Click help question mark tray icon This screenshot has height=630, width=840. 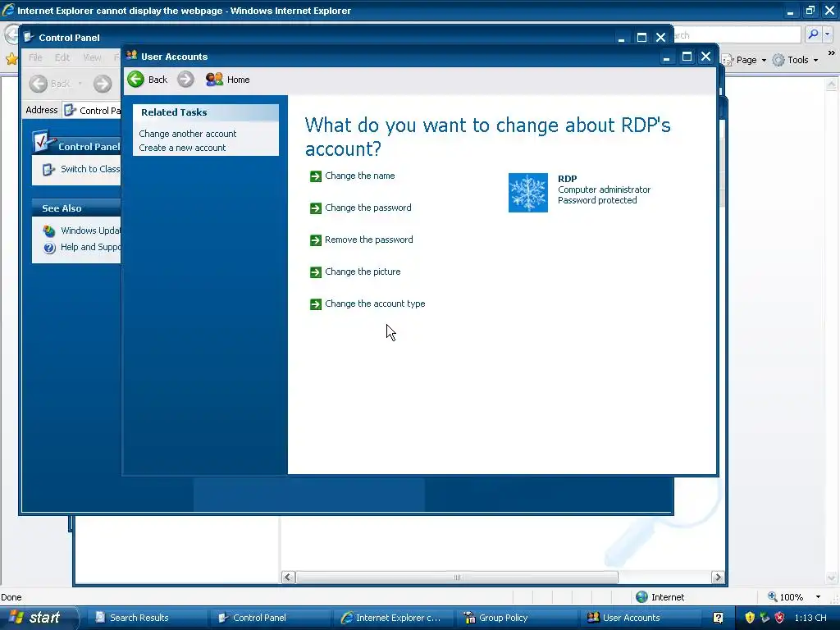pyautogui.click(x=718, y=618)
